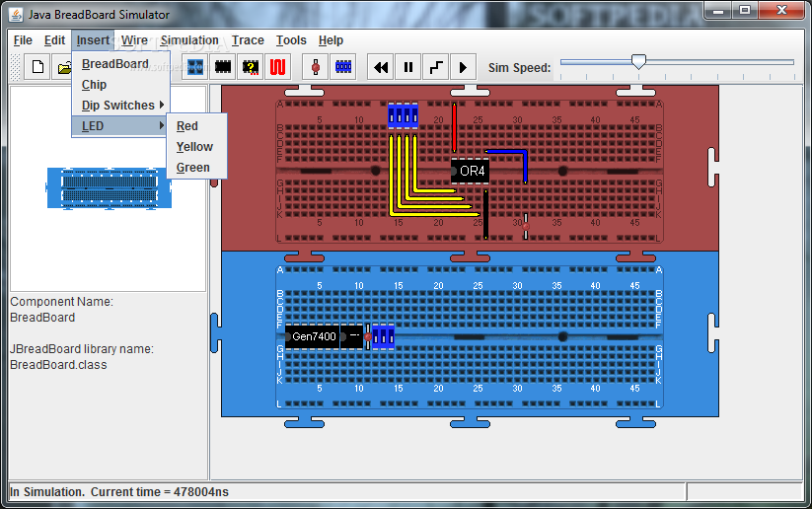
Task: Click the red LED toolbar icon
Action: click(x=315, y=67)
